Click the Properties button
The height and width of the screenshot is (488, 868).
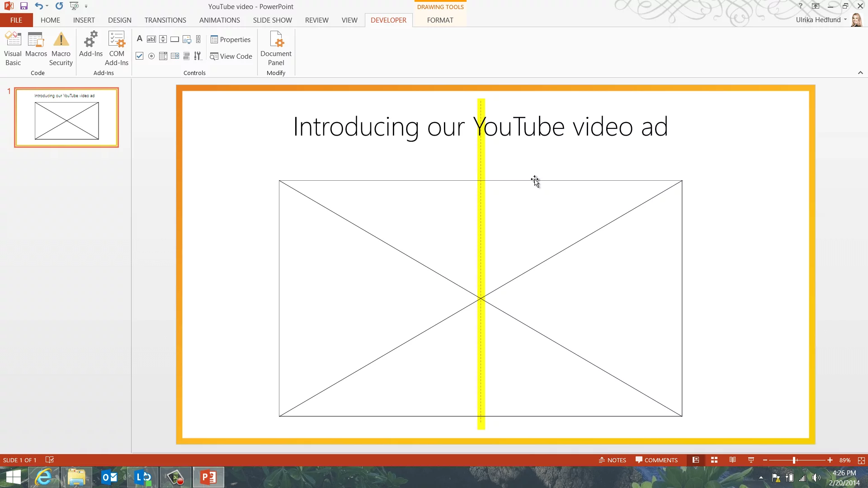coord(231,40)
